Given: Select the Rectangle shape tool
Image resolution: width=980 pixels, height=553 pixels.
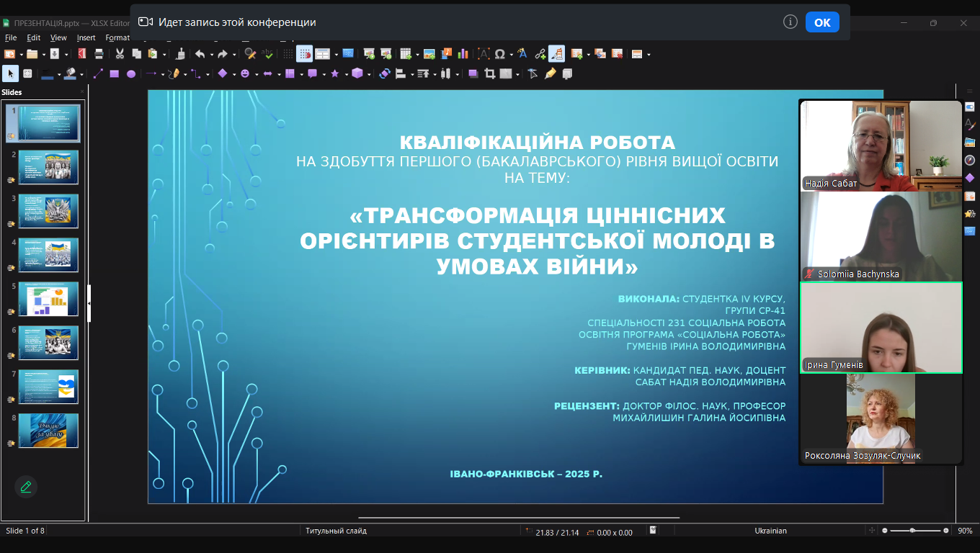Looking at the screenshot, I should coord(114,73).
